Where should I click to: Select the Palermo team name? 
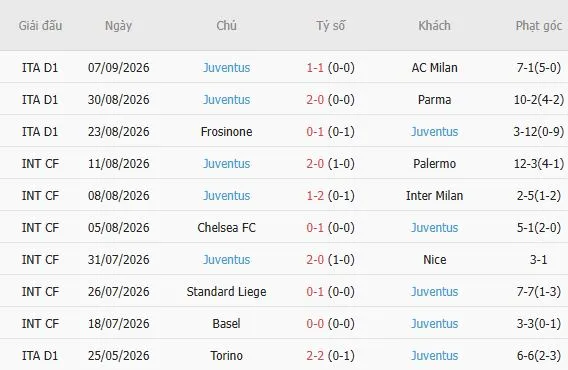tap(434, 163)
